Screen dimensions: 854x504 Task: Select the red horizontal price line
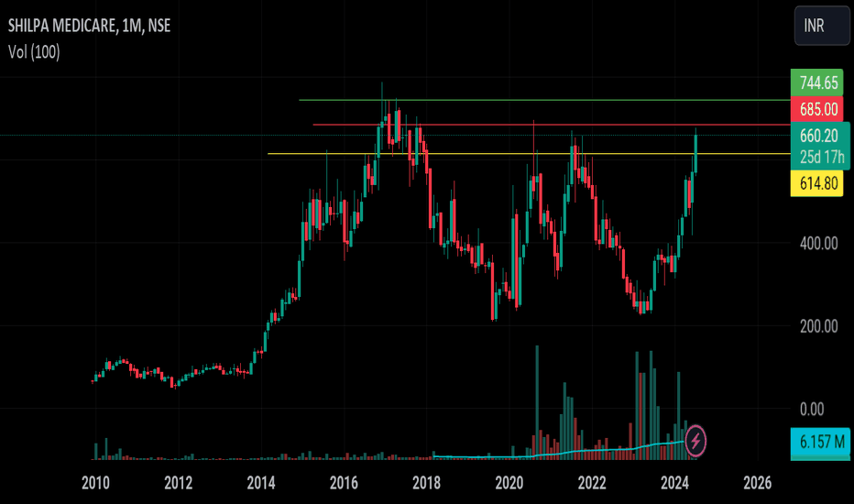coord(552,125)
